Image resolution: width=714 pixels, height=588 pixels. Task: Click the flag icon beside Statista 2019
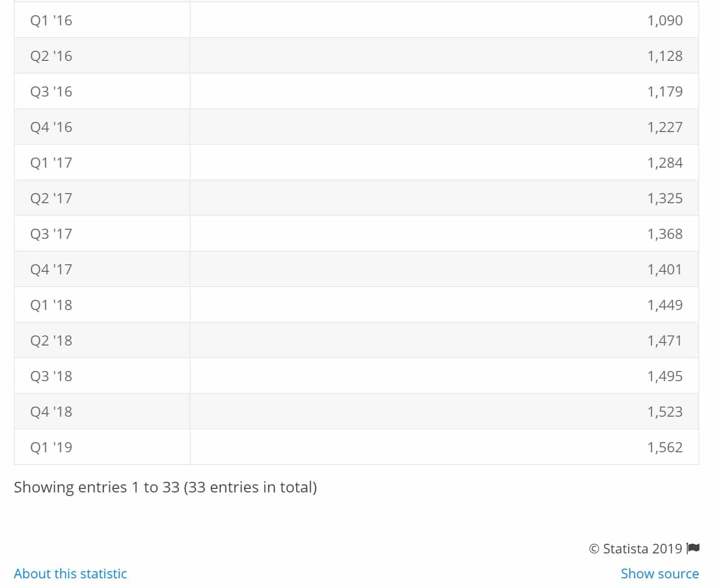tap(693, 548)
